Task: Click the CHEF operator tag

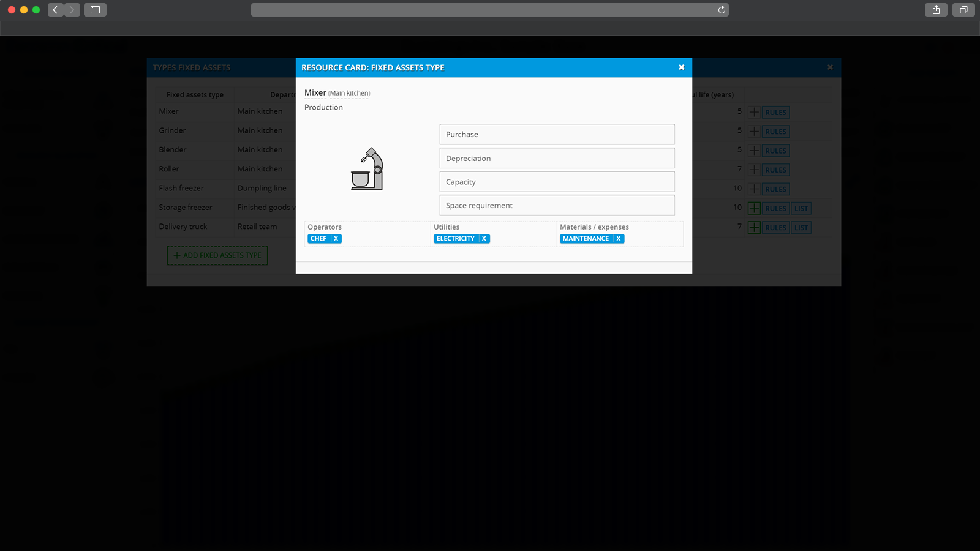Action: click(319, 239)
